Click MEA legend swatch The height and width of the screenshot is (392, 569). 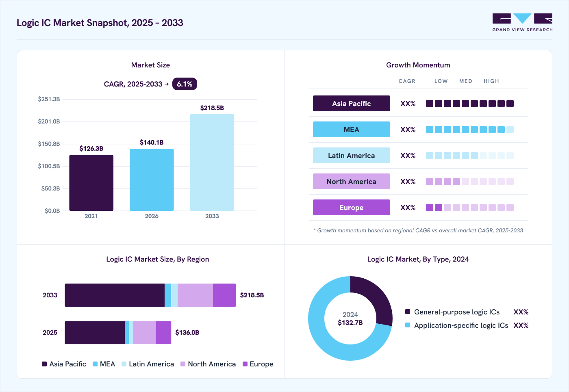click(x=95, y=364)
